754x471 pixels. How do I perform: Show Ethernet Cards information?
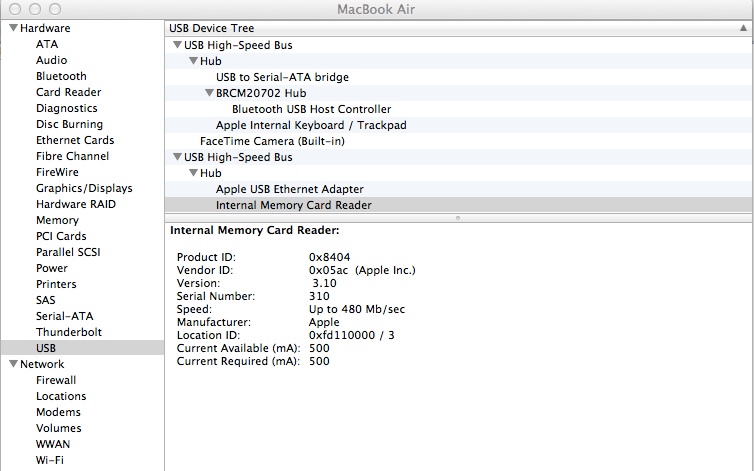(x=75, y=140)
